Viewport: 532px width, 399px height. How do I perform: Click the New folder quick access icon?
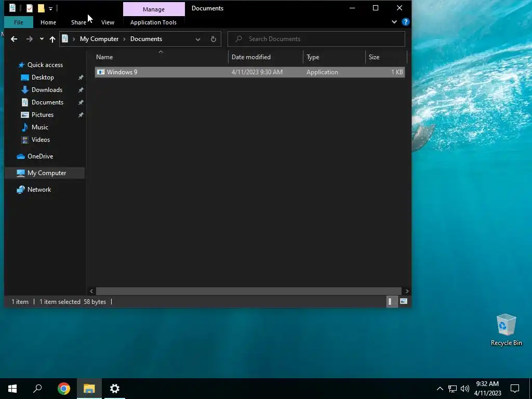pyautogui.click(x=41, y=8)
